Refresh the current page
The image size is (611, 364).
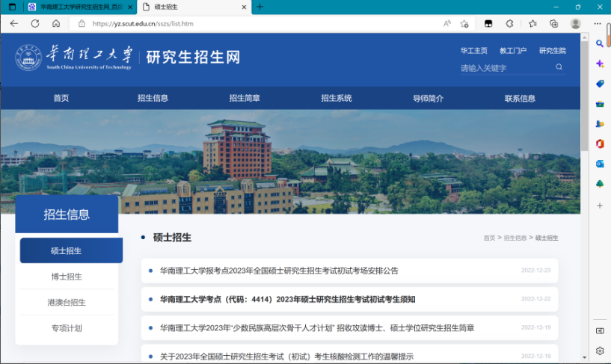tap(34, 23)
